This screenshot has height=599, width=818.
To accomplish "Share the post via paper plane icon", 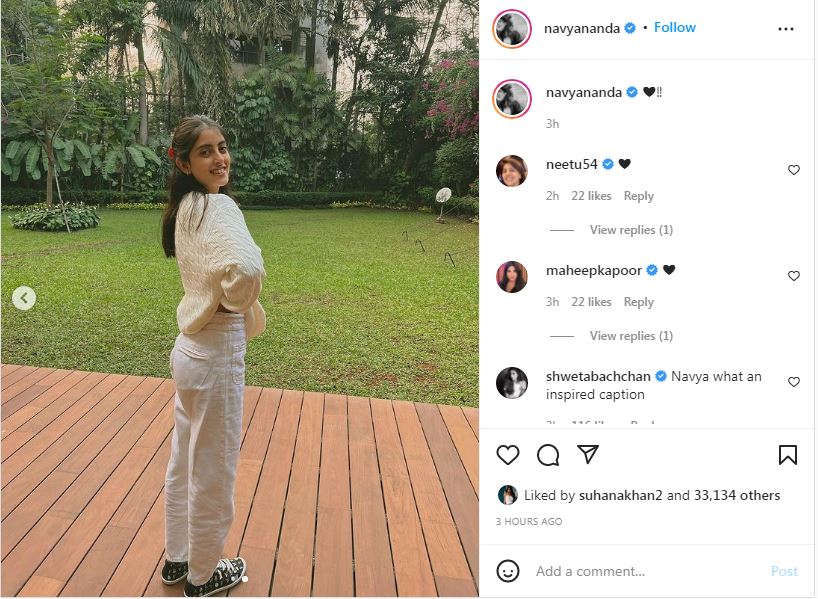I will tap(588, 454).
